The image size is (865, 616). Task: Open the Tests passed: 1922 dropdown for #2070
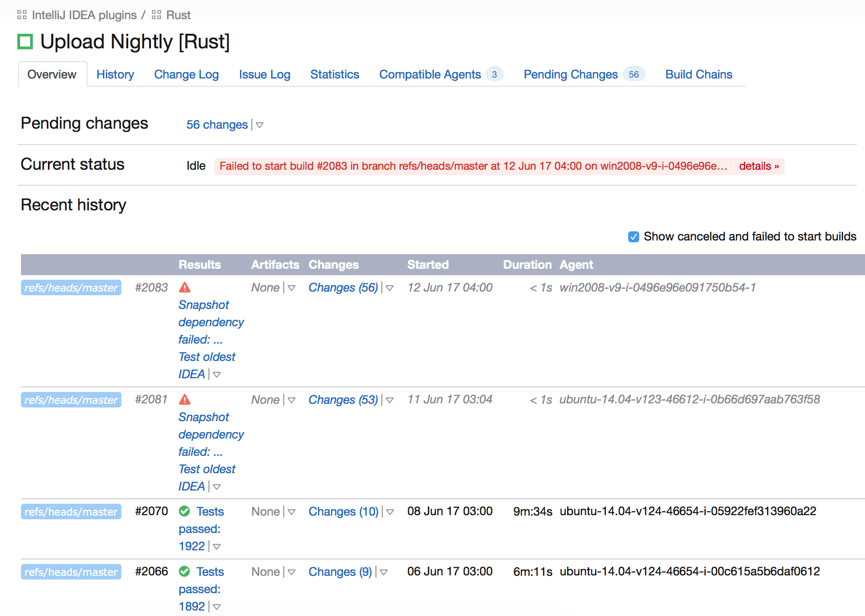[x=217, y=546]
